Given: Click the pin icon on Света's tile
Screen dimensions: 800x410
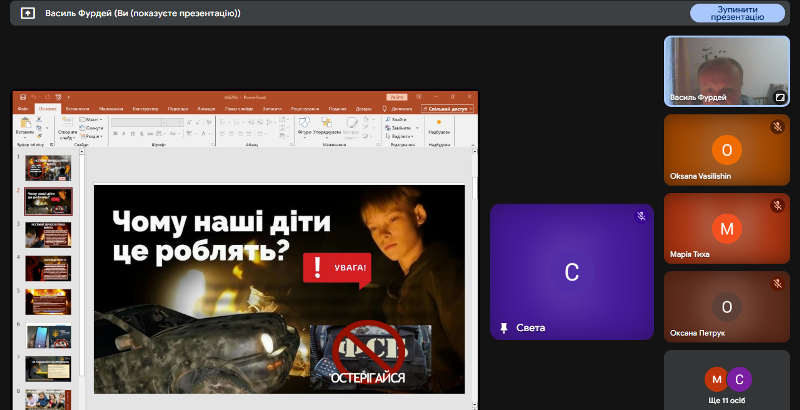Looking at the screenshot, I should (x=504, y=327).
